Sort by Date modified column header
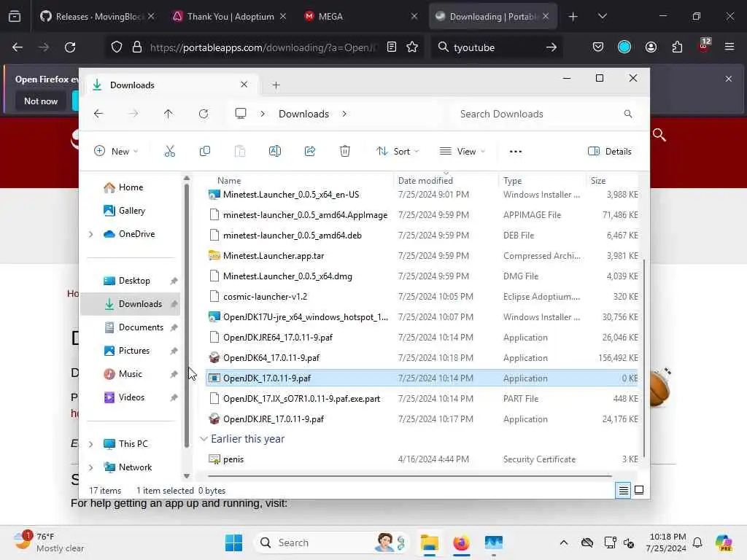 tap(425, 181)
